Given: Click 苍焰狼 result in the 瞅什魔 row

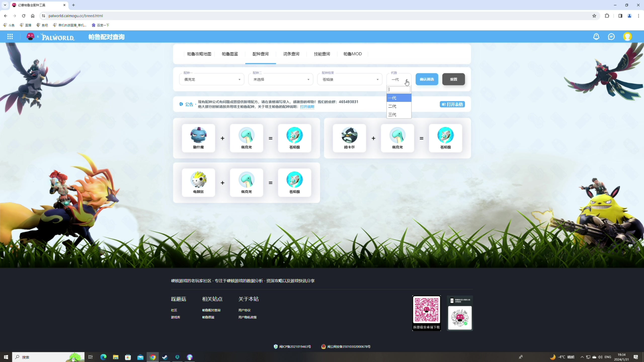Looking at the screenshot, I should click(295, 138).
